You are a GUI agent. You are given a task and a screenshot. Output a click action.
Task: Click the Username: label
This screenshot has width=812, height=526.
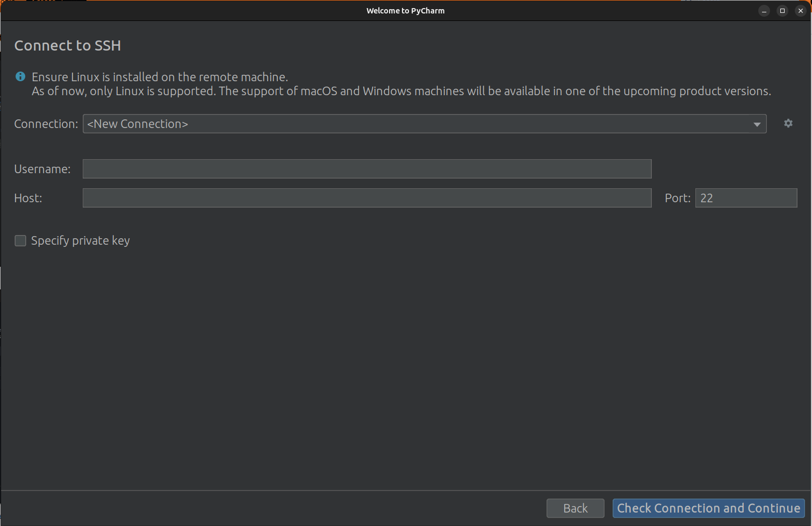click(x=42, y=169)
